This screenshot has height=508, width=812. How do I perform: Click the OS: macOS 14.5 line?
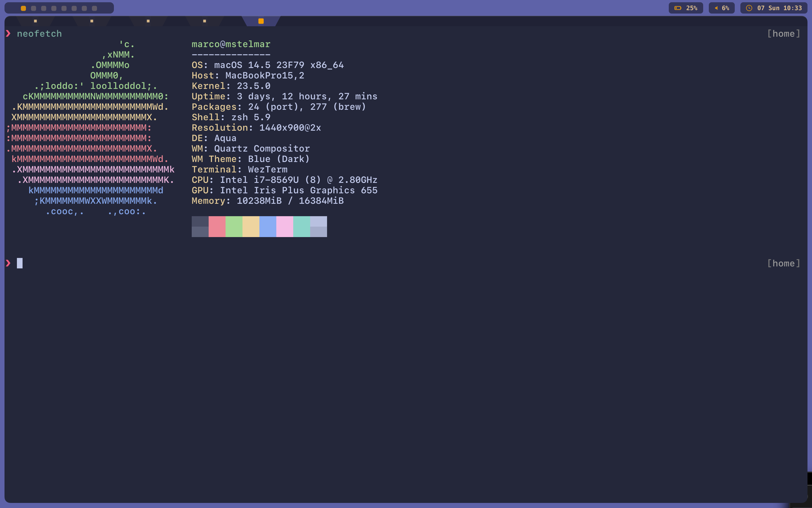(268, 65)
